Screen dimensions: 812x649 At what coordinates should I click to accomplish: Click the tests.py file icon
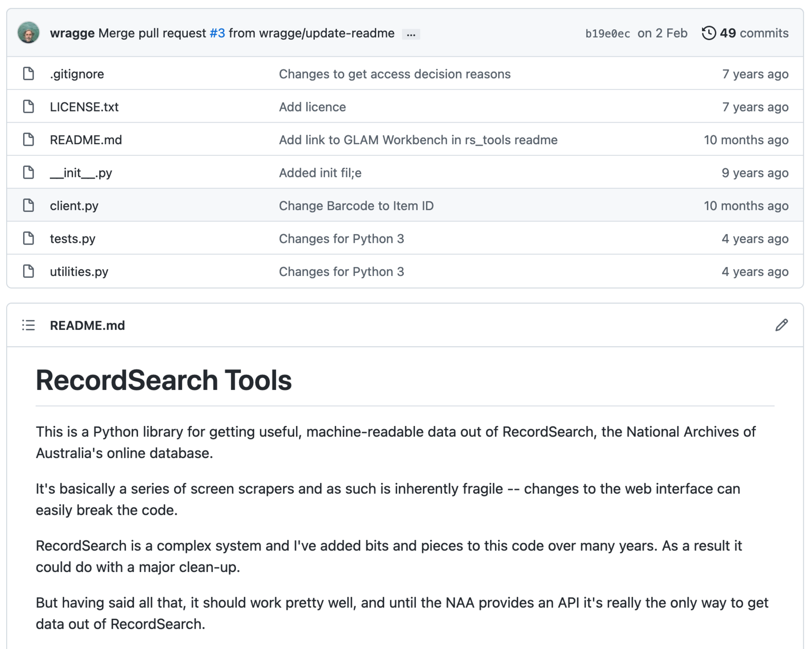[x=28, y=238]
